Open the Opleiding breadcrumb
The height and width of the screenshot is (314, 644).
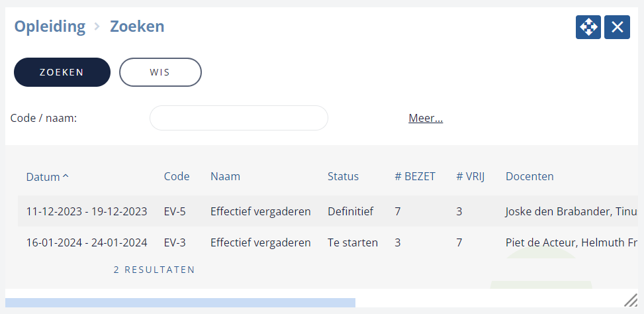[x=50, y=26]
